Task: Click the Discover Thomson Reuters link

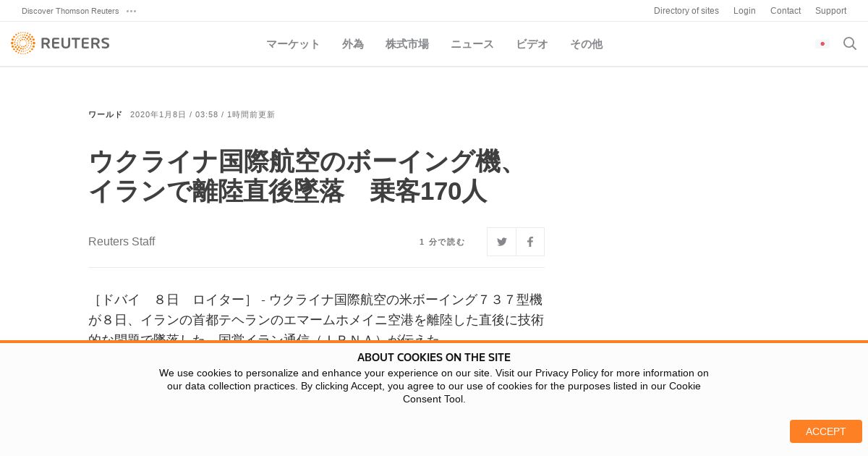Action: pos(70,11)
